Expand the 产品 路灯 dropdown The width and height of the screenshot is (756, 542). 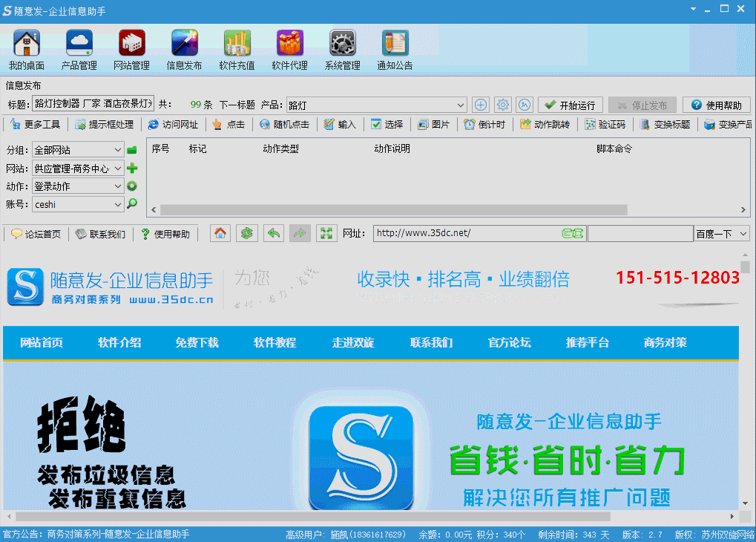click(x=461, y=105)
